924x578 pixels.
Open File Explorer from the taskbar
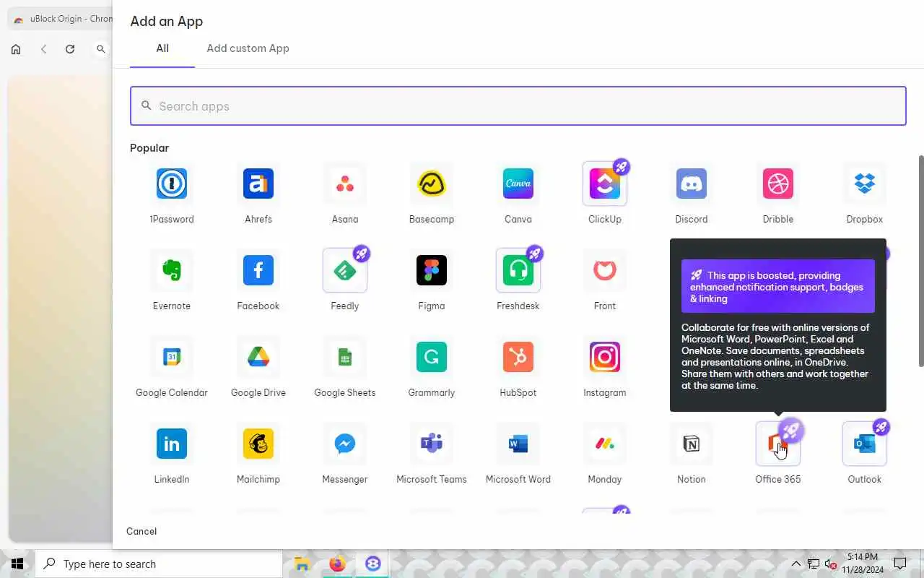point(302,564)
